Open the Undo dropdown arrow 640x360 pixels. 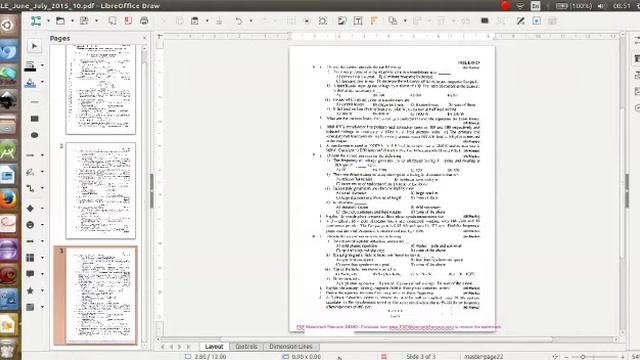[251, 21]
